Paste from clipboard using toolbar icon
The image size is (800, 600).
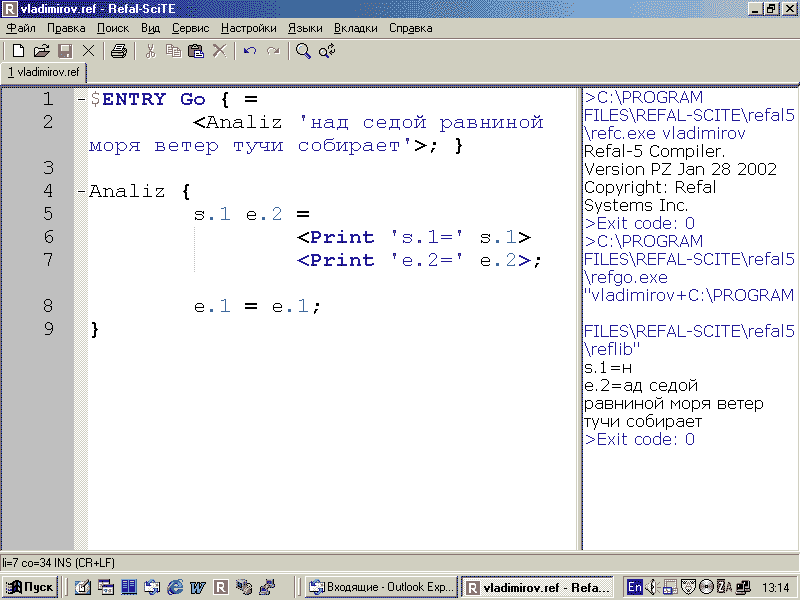[196, 51]
